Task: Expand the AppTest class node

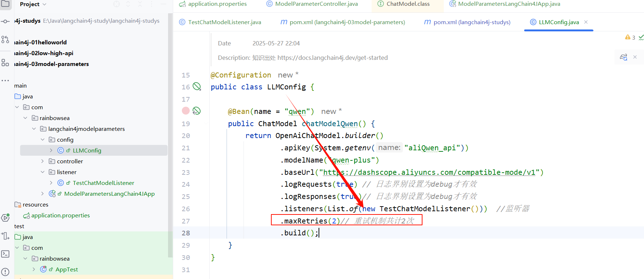Action: [34, 269]
